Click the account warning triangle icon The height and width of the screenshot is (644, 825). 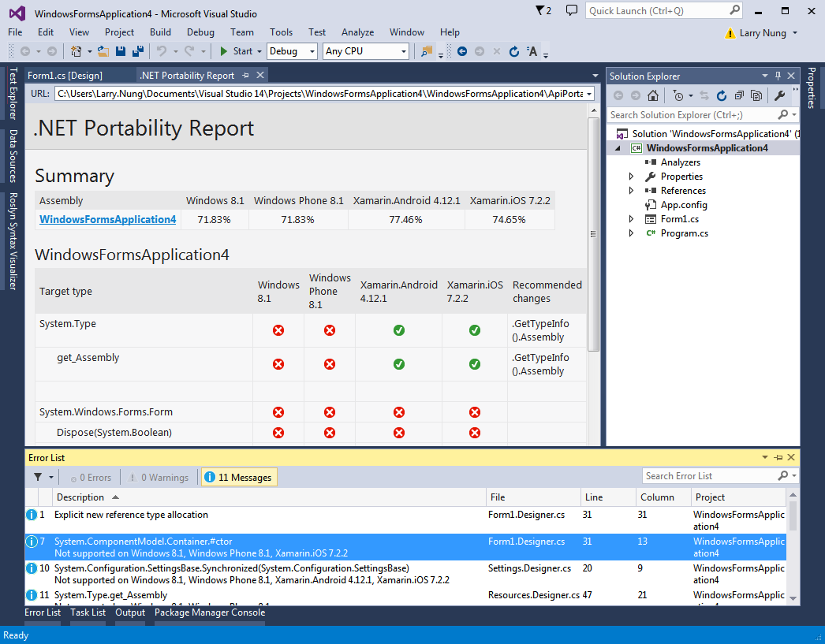click(730, 33)
